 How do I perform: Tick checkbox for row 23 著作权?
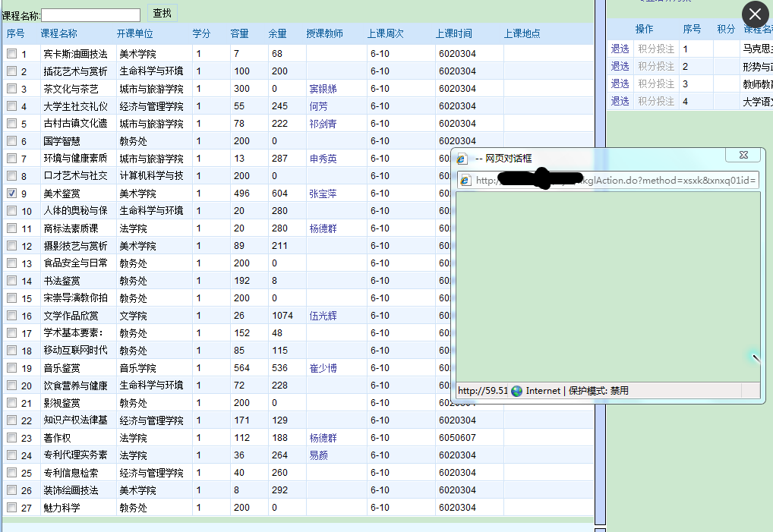(12, 437)
